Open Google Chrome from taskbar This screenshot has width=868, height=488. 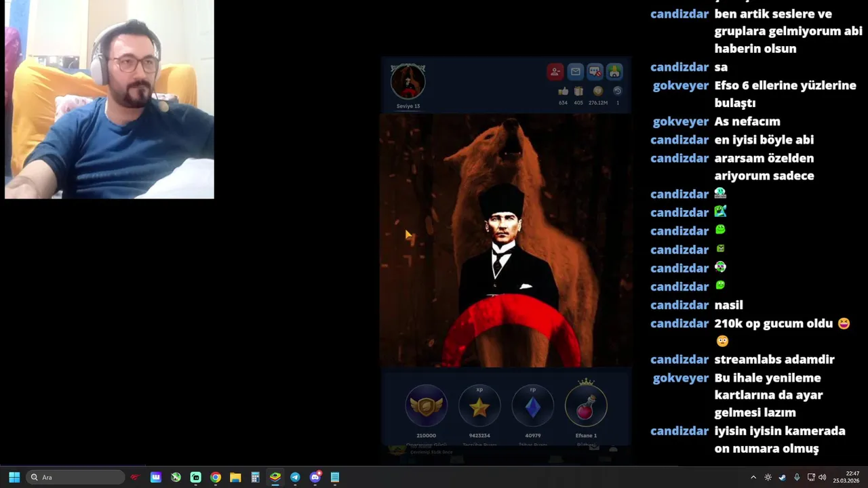(216, 477)
